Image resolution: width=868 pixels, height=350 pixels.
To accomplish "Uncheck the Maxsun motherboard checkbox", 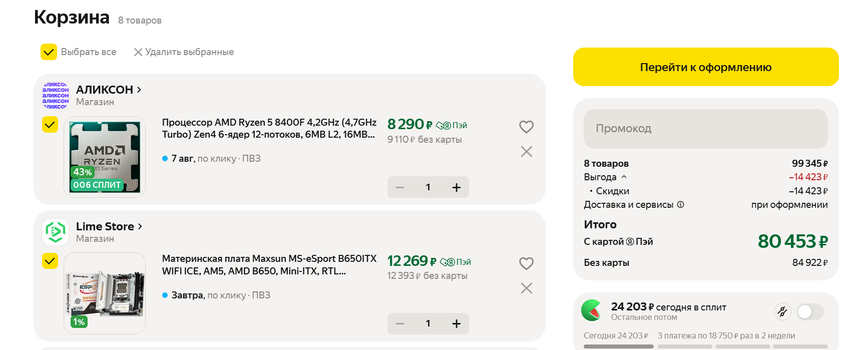I will pos(50,261).
